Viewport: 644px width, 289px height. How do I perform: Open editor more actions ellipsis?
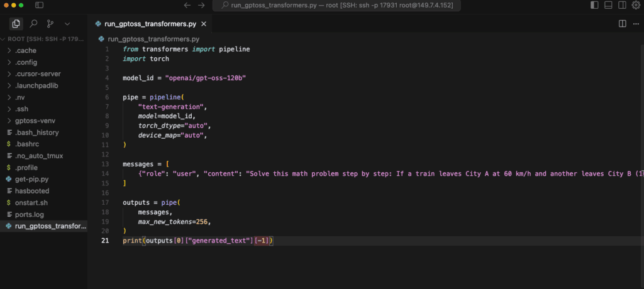pos(635,24)
